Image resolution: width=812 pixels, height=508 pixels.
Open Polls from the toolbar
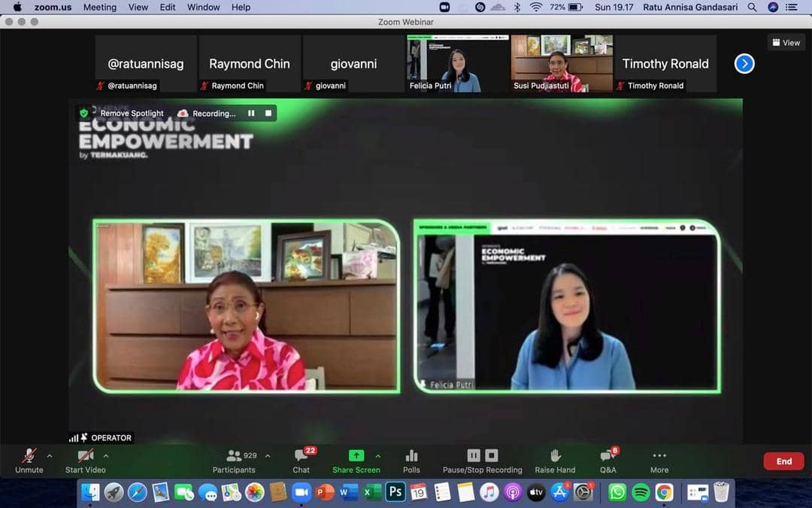tap(411, 456)
